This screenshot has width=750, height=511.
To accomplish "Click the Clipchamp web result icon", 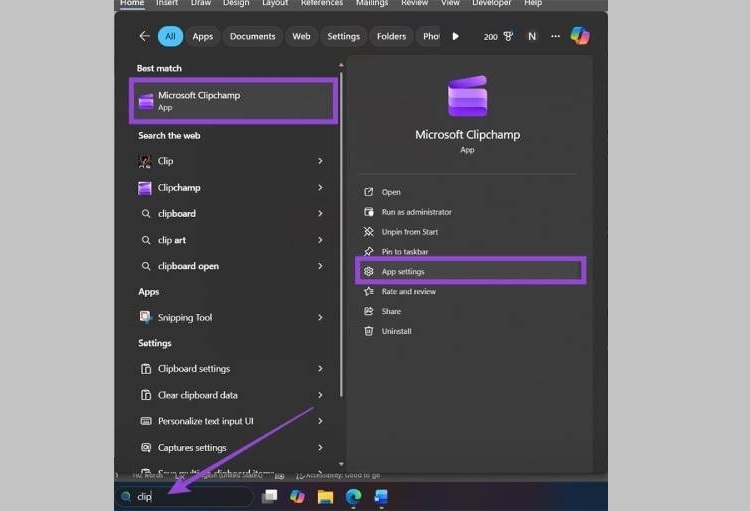I will pyautogui.click(x=145, y=188).
